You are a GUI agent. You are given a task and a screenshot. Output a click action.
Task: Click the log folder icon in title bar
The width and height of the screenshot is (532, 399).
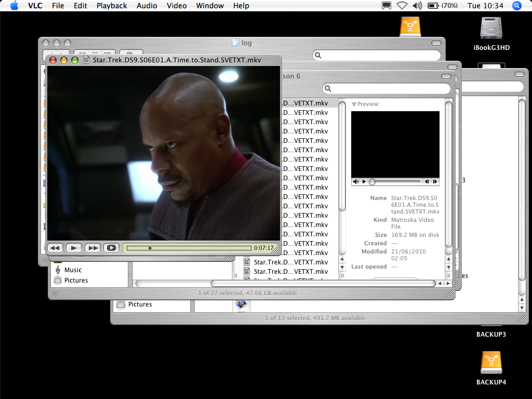(235, 43)
